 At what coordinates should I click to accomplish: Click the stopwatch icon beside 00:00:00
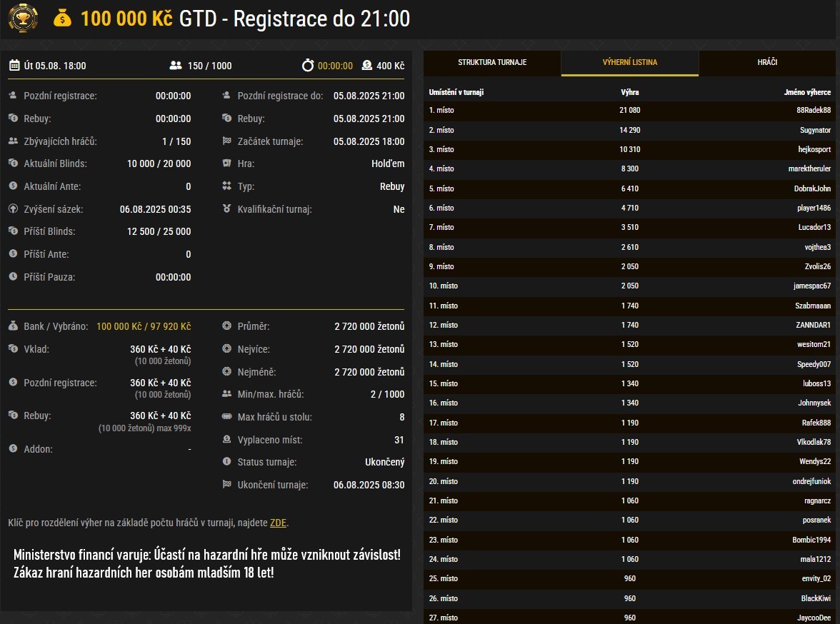coord(308,66)
